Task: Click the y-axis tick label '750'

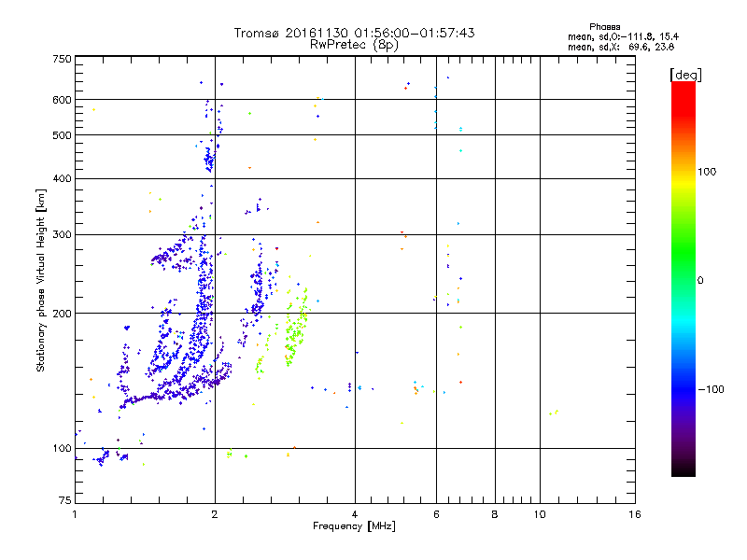Action: (x=62, y=59)
